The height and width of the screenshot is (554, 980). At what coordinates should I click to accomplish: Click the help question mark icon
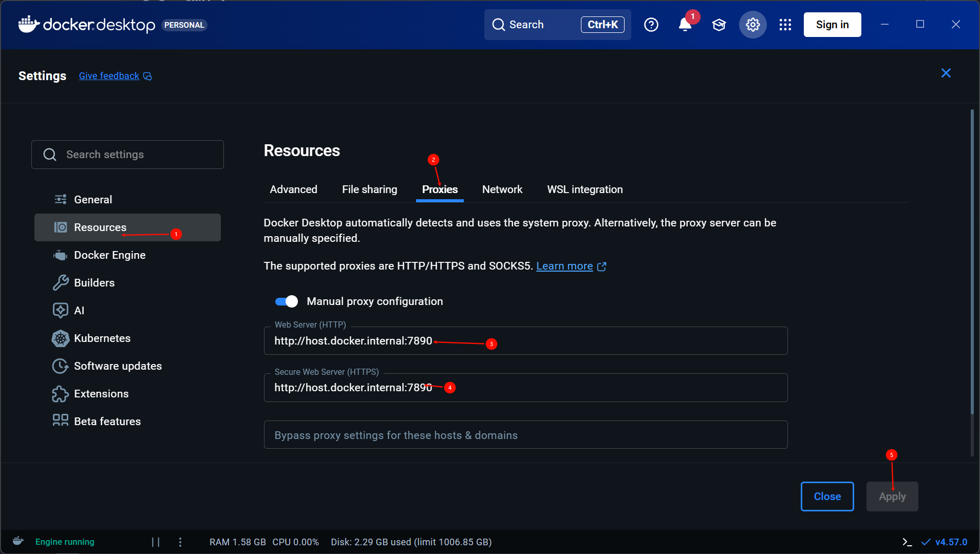651,25
